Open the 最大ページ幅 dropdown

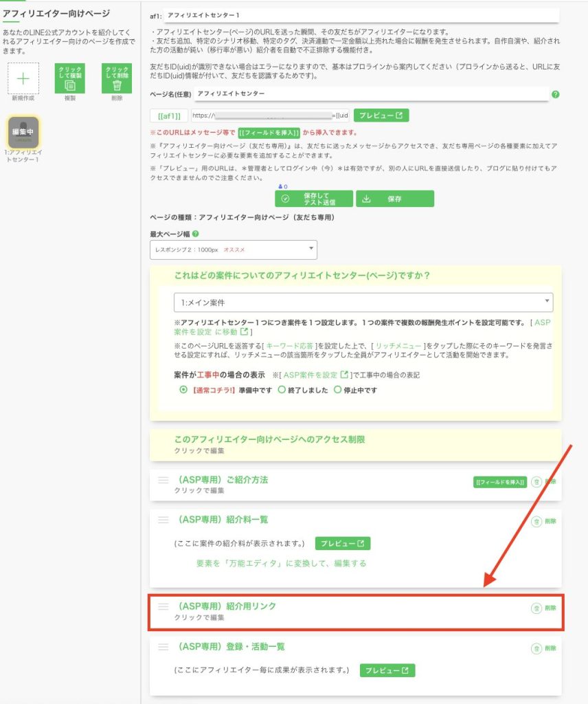[233, 249]
